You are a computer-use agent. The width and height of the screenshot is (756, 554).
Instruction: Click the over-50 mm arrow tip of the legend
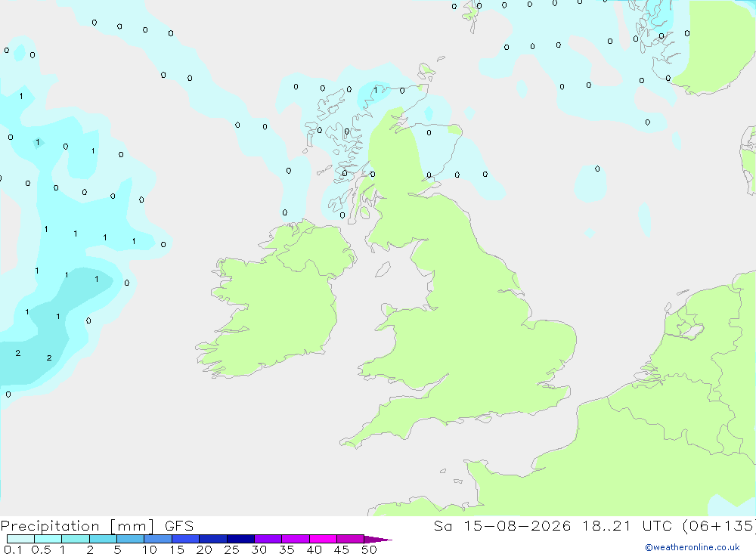point(378,540)
